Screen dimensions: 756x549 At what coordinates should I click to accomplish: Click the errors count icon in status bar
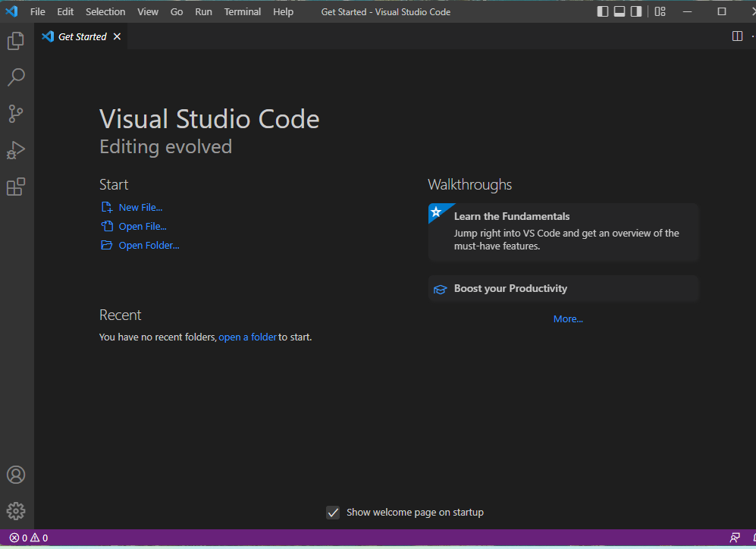(14, 538)
